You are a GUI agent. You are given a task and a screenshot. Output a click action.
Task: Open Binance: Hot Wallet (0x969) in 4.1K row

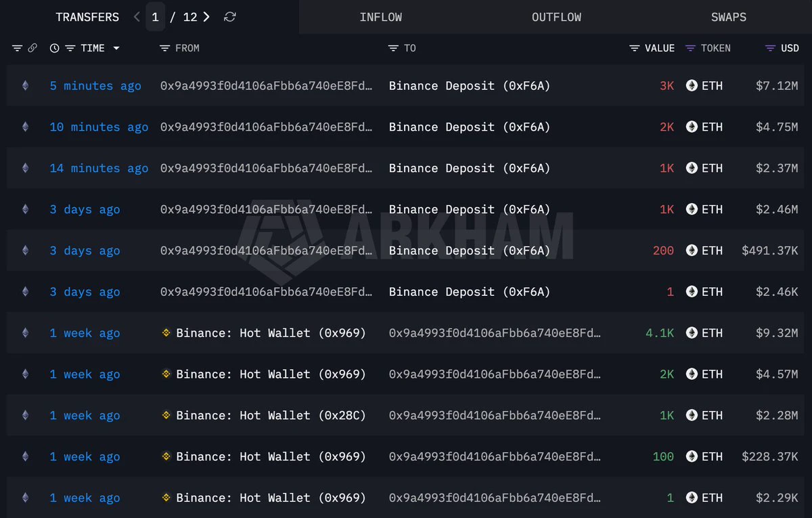pos(271,333)
